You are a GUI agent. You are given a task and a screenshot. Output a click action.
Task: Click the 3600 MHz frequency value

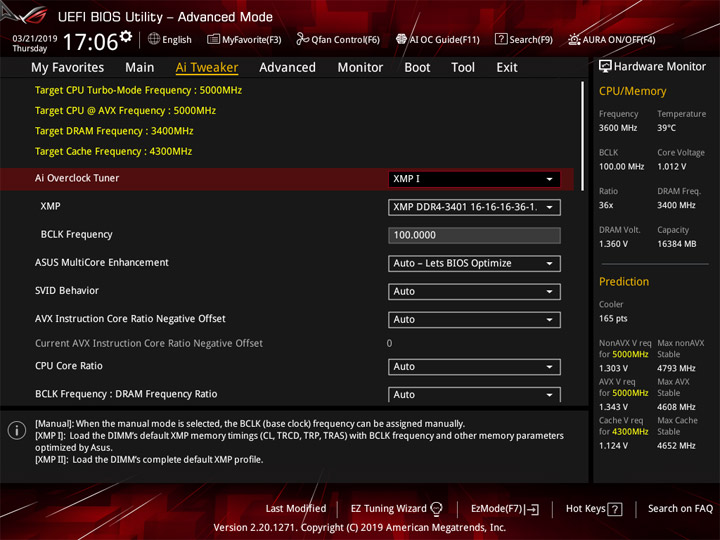[618, 128]
